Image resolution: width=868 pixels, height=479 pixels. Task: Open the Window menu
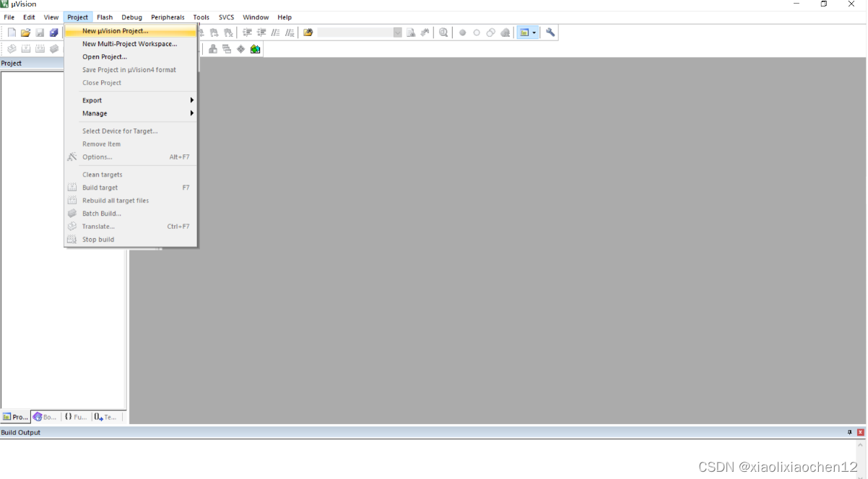[x=256, y=17]
